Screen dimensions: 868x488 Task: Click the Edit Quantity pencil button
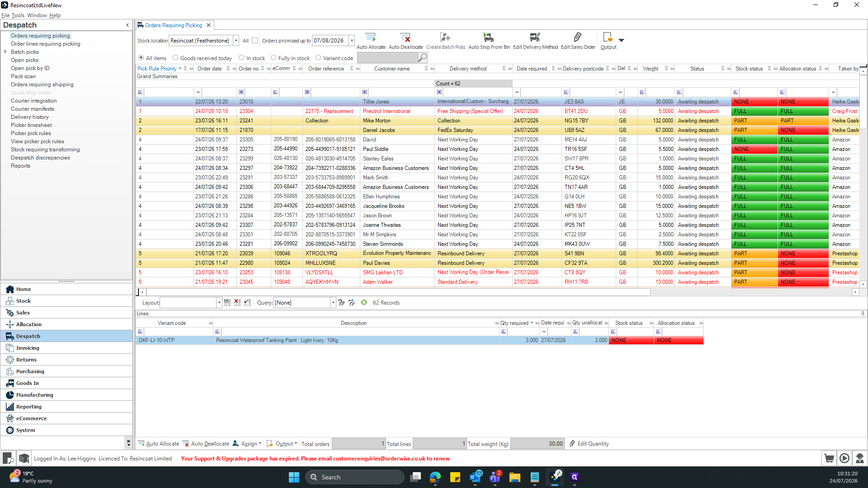coord(589,444)
